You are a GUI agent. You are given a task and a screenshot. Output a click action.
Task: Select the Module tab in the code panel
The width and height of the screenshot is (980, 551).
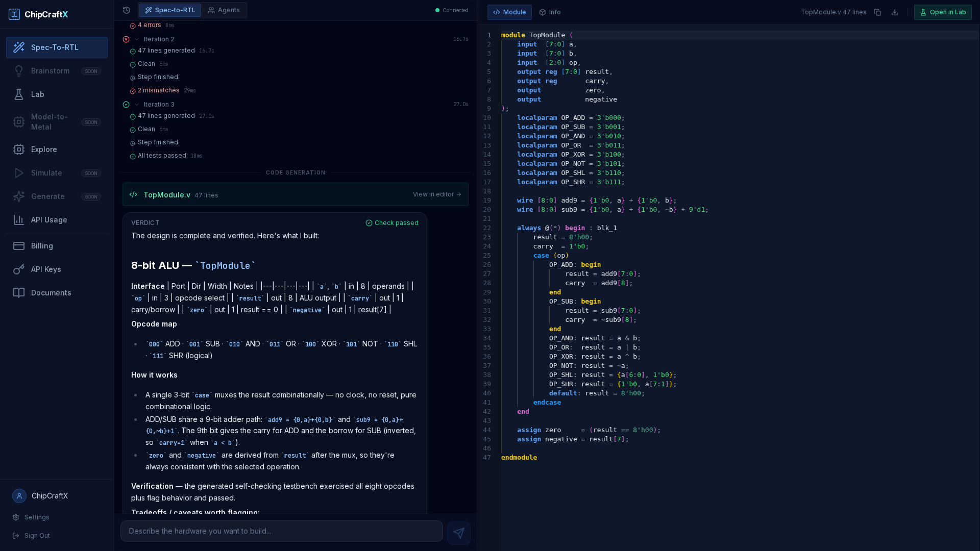[509, 12]
